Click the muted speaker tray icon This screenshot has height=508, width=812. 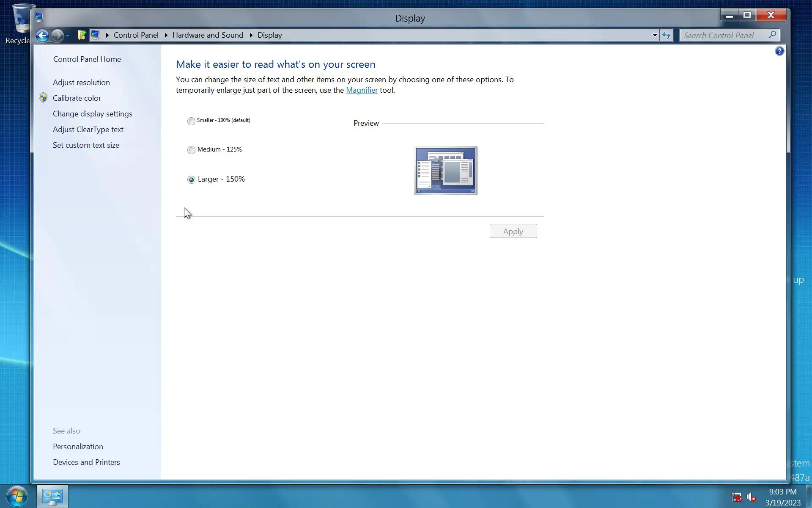[x=751, y=497]
